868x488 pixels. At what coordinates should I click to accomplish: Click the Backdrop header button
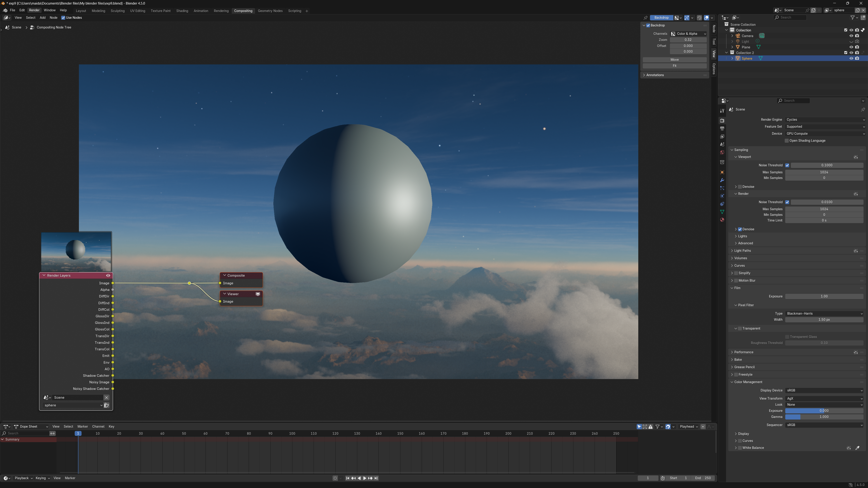tap(661, 18)
